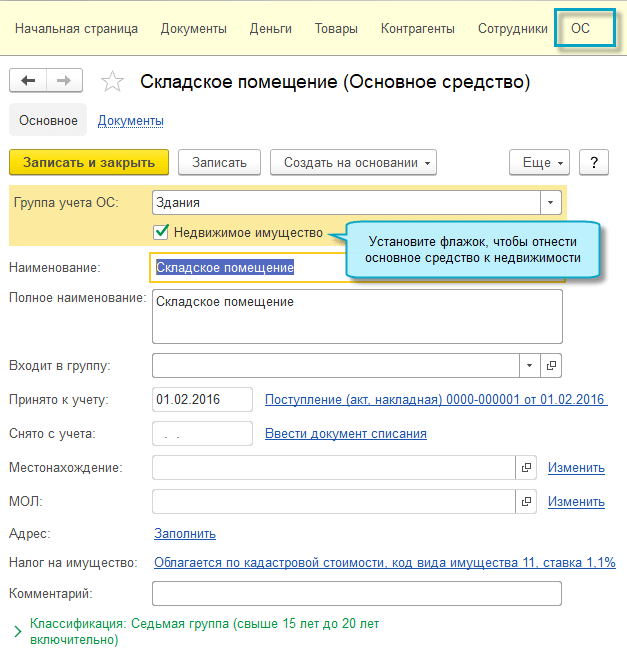Click the Записать button
627x654 pixels.
[219, 162]
